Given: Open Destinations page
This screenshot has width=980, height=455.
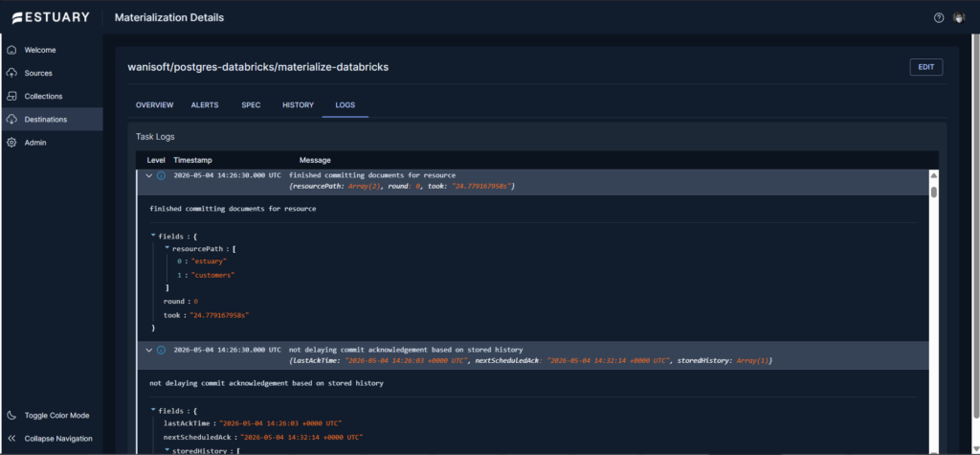Looking at the screenshot, I should (x=46, y=120).
